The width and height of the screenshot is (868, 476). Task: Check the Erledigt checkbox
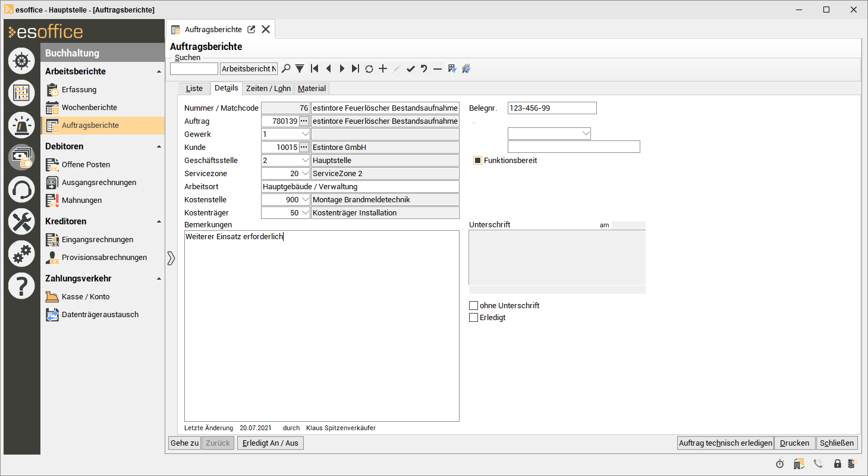point(474,318)
